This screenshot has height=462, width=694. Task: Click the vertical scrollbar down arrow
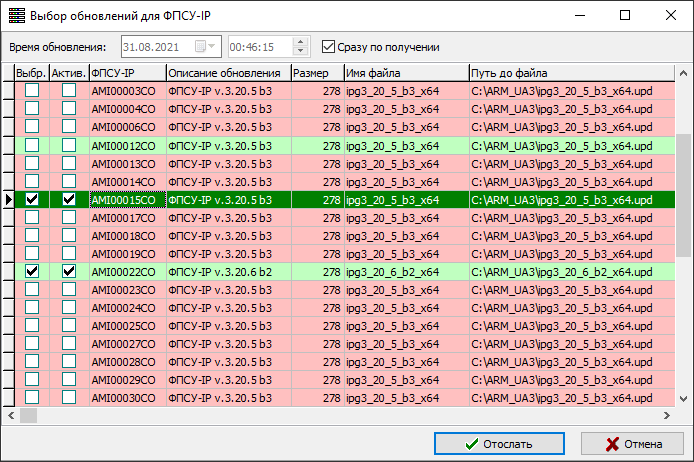(684, 398)
